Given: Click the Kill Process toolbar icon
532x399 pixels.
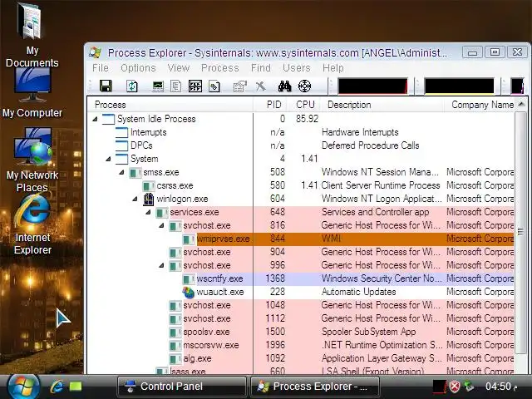Looking at the screenshot, I should coord(260,86).
